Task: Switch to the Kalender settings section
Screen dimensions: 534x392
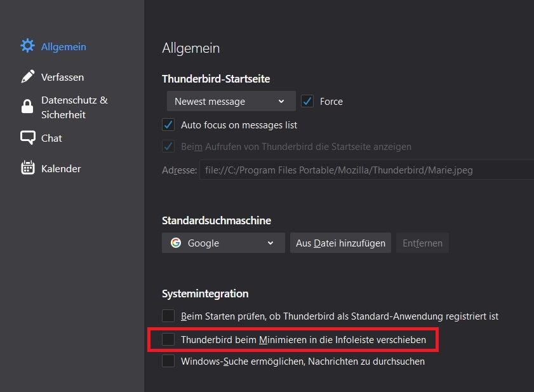Action: (x=61, y=168)
